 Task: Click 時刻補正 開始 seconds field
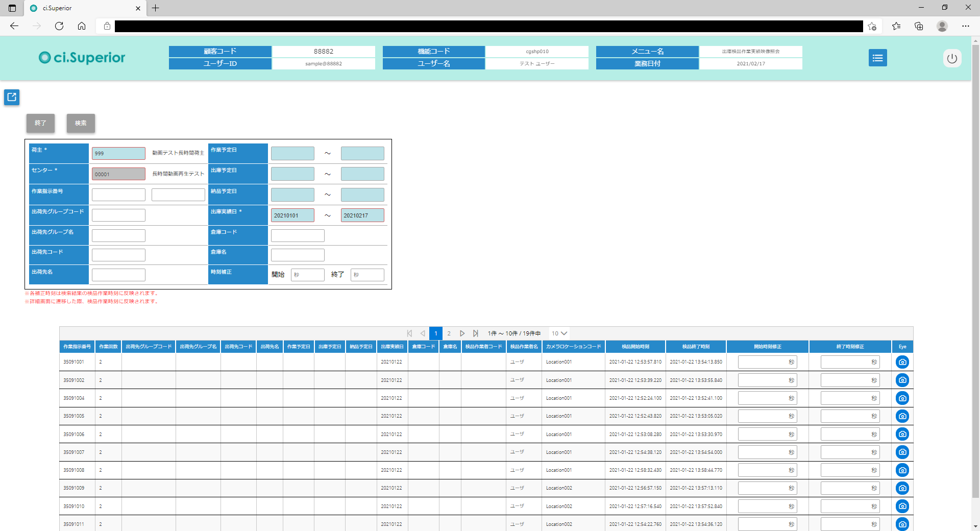tap(308, 275)
